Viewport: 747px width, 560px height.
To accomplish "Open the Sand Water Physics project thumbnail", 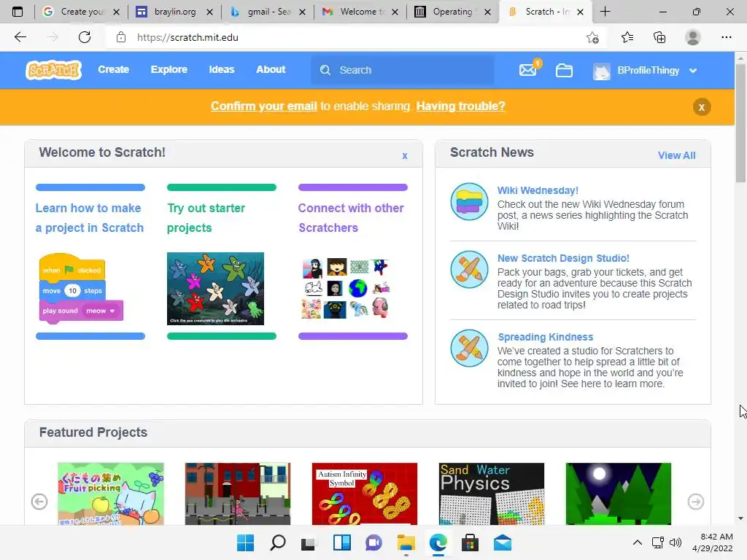I will coord(492,494).
